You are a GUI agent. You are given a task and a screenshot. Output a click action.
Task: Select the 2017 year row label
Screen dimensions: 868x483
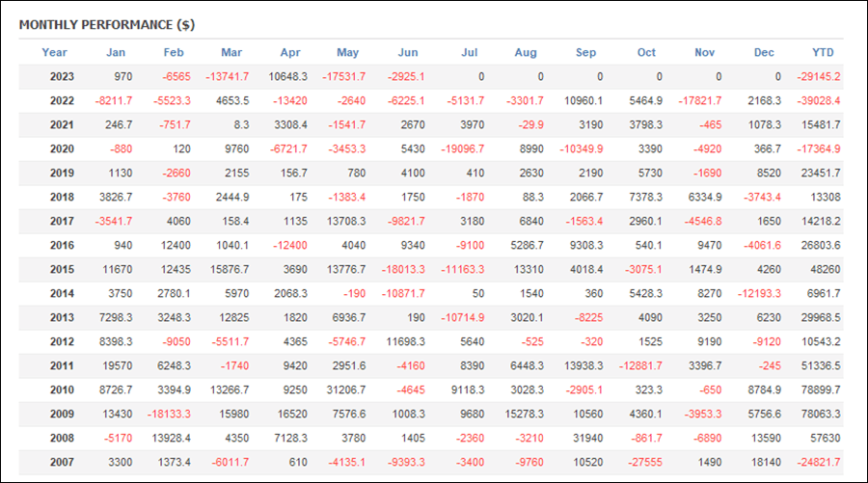[62, 222]
